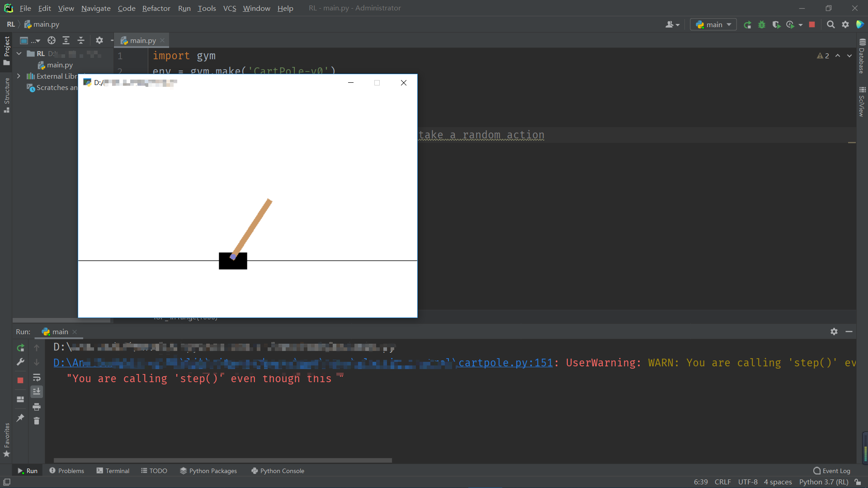868x488 pixels.
Task: Clear all console output with trash icon
Action: (x=37, y=421)
